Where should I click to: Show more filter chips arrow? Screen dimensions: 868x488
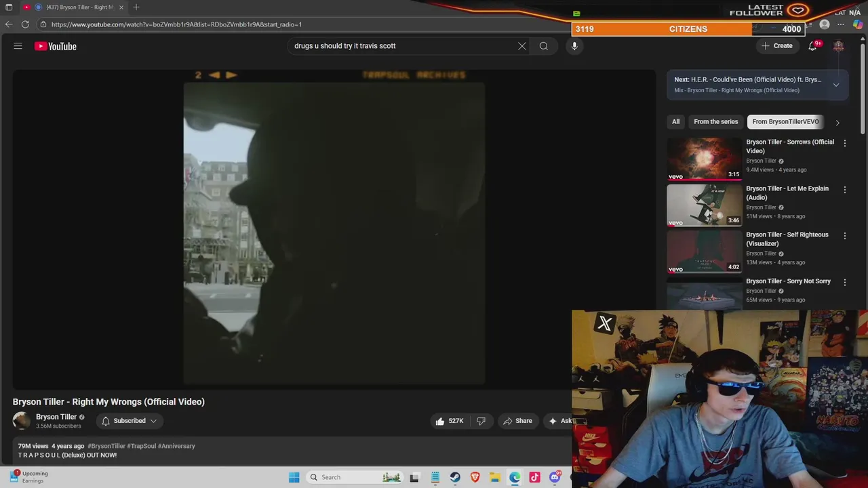pos(837,123)
